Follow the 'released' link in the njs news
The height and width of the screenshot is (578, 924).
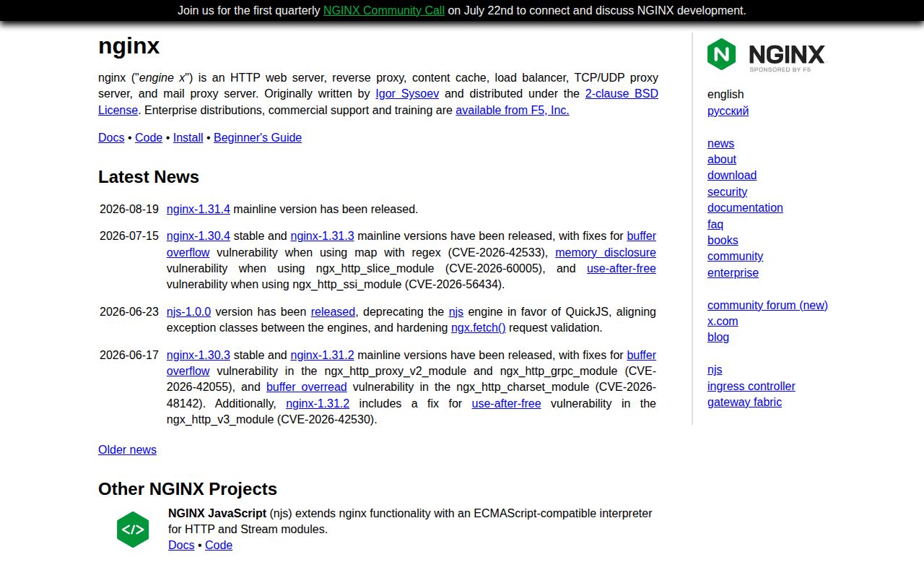(x=333, y=312)
